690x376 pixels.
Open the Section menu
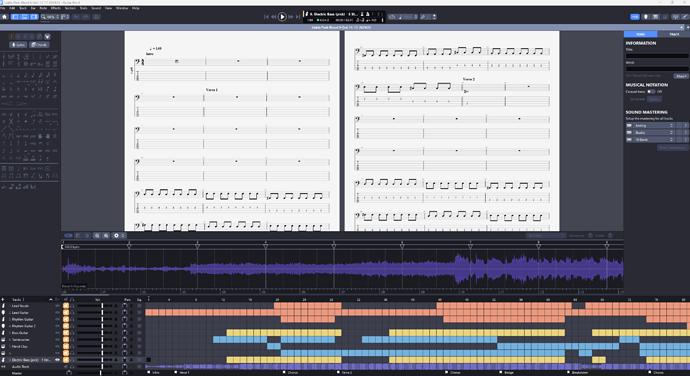click(x=70, y=8)
